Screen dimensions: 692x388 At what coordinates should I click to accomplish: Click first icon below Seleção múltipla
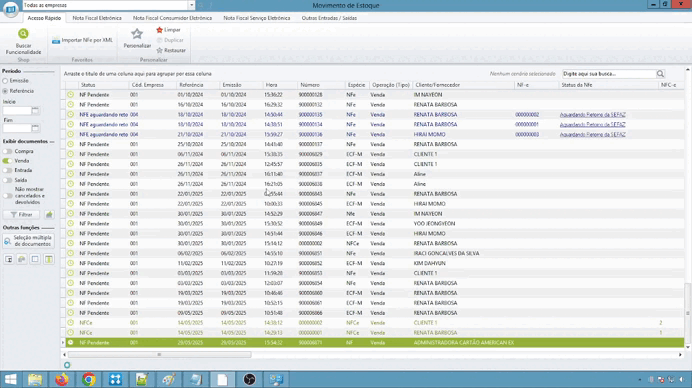pos(8,259)
